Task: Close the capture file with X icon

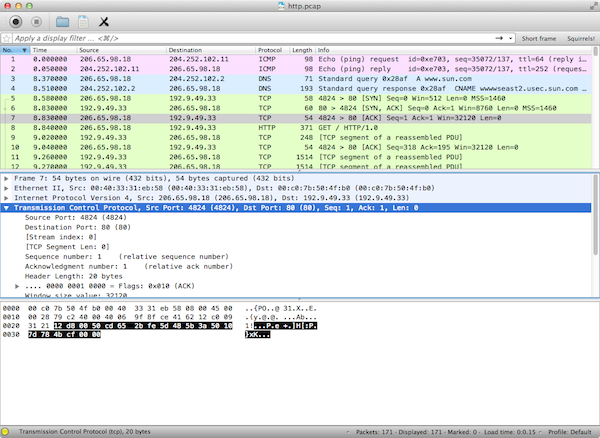Action: [x=104, y=20]
